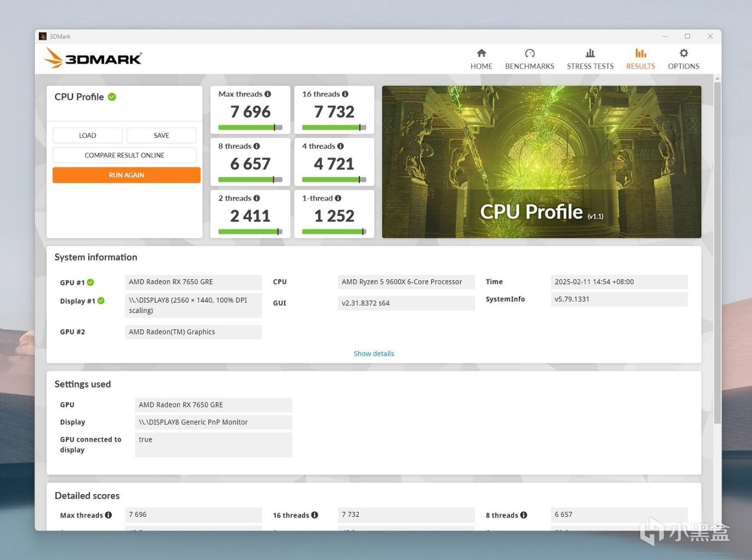Click the 1-thread score progress bar

[x=334, y=232]
